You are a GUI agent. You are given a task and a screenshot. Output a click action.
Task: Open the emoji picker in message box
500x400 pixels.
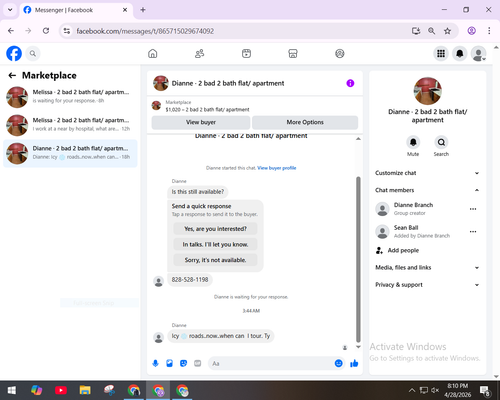pyautogui.click(x=338, y=363)
